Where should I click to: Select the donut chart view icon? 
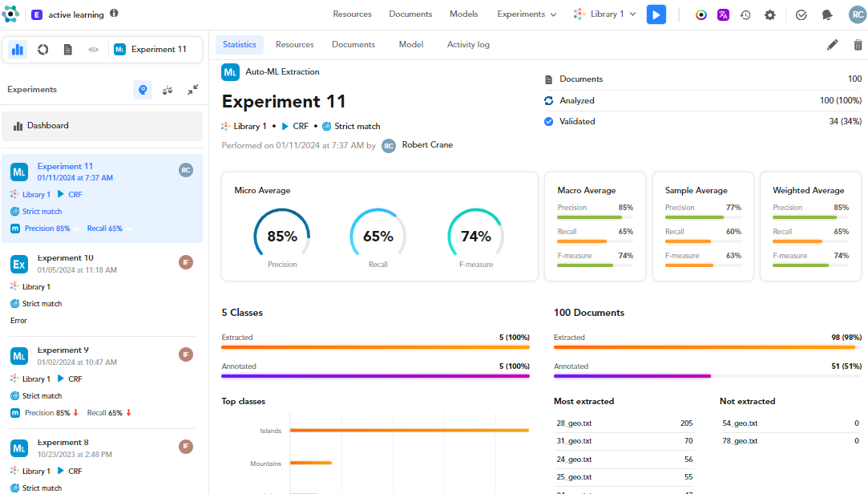[x=43, y=50]
